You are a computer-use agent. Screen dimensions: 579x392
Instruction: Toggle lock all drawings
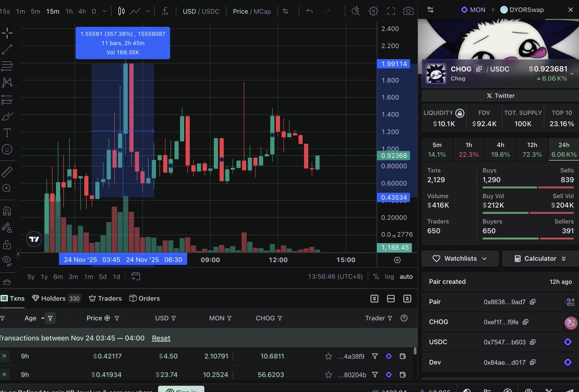click(x=7, y=244)
